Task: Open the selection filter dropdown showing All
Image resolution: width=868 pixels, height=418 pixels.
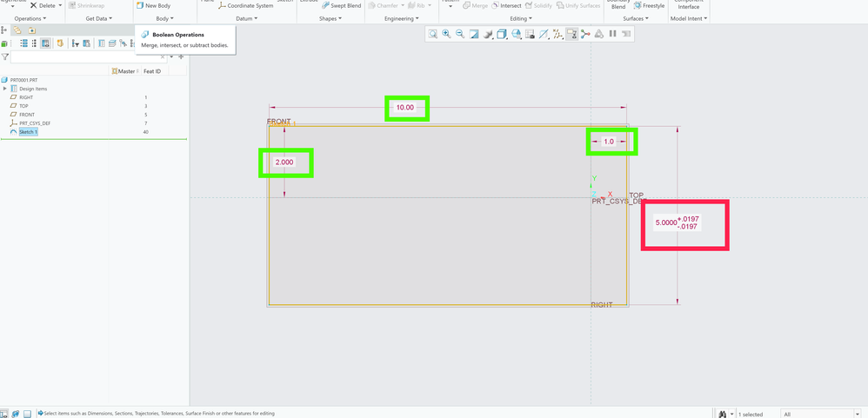Action: point(820,414)
